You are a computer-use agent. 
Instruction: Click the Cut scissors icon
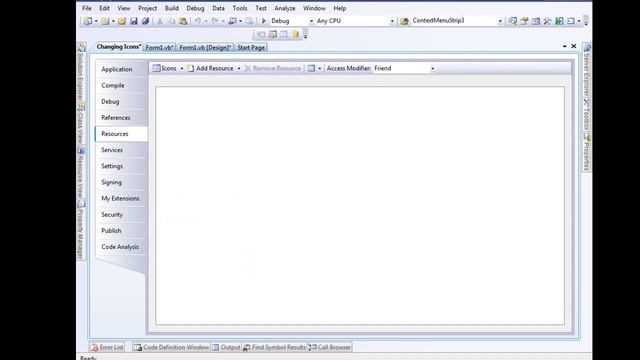click(160, 21)
